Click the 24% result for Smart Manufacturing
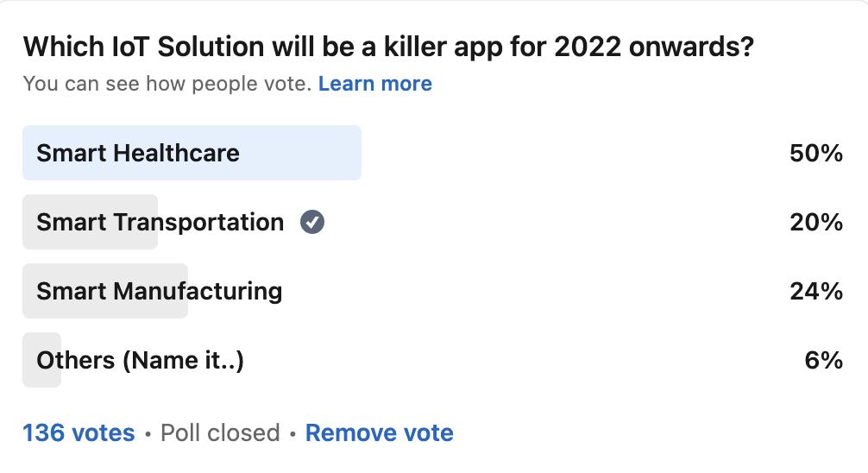 coord(815,292)
